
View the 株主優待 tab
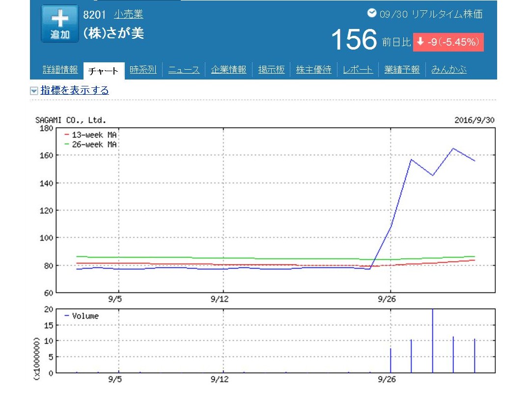click(313, 70)
